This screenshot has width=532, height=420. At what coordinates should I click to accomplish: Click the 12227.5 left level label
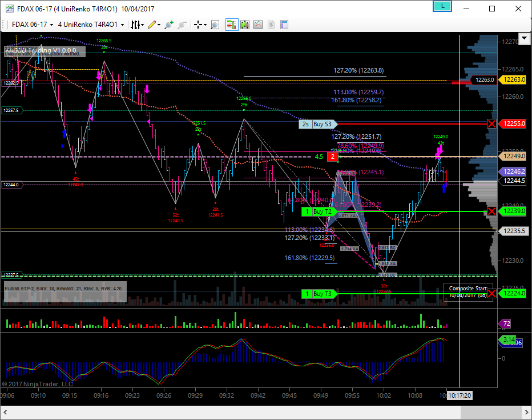tap(12, 275)
